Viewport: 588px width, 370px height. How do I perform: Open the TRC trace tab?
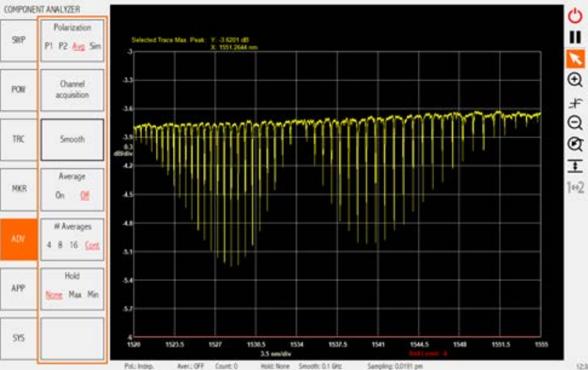(18, 139)
